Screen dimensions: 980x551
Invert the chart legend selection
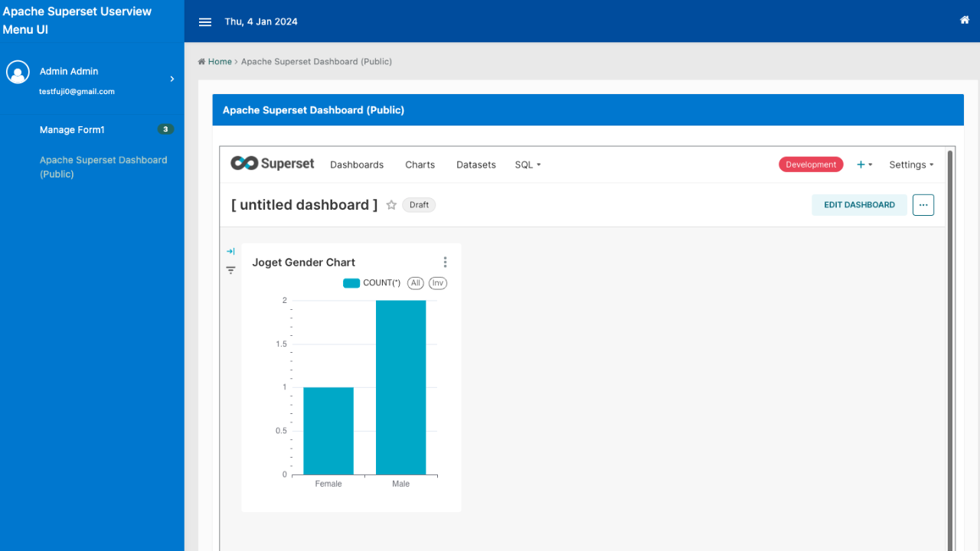[x=437, y=283]
